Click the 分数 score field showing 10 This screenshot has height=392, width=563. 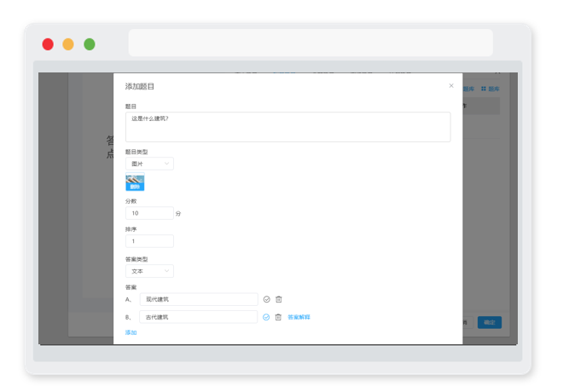149,213
